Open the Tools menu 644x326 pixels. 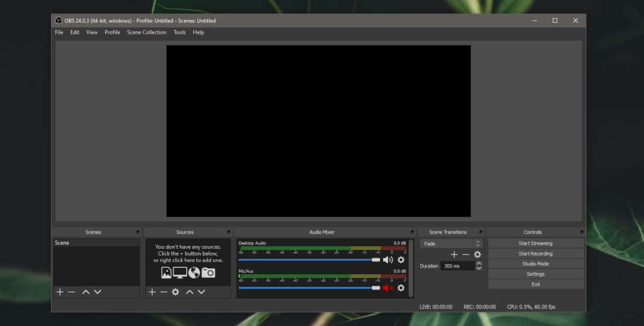tap(180, 32)
